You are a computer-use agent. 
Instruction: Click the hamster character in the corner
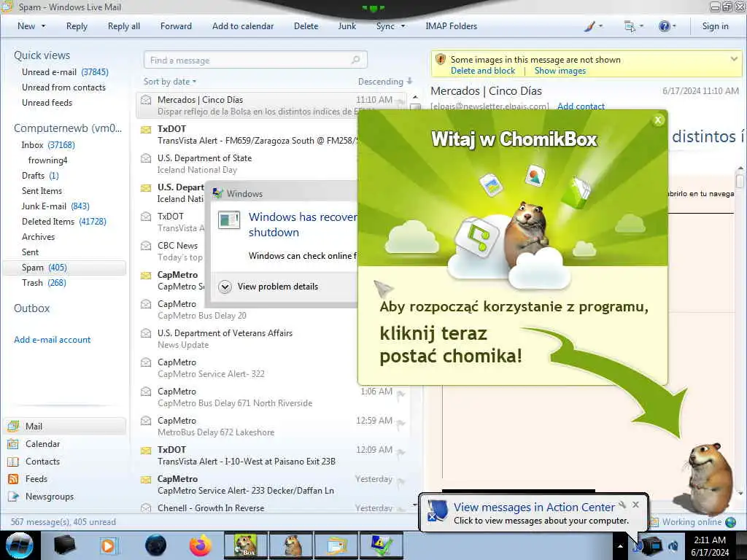tap(704, 478)
